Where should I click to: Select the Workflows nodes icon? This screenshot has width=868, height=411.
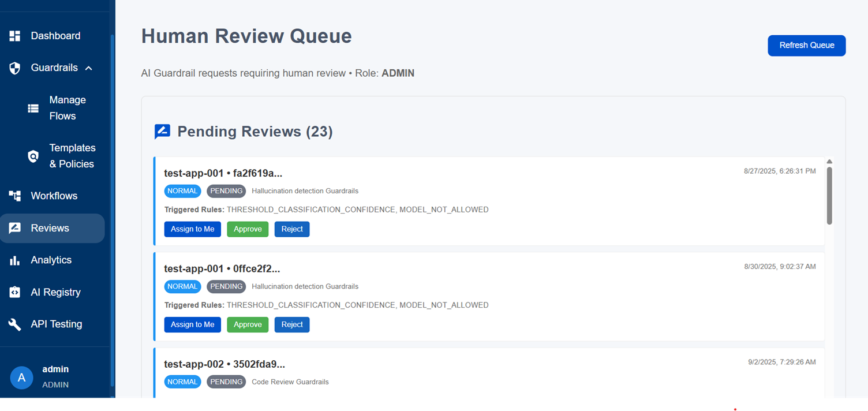[14, 196]
